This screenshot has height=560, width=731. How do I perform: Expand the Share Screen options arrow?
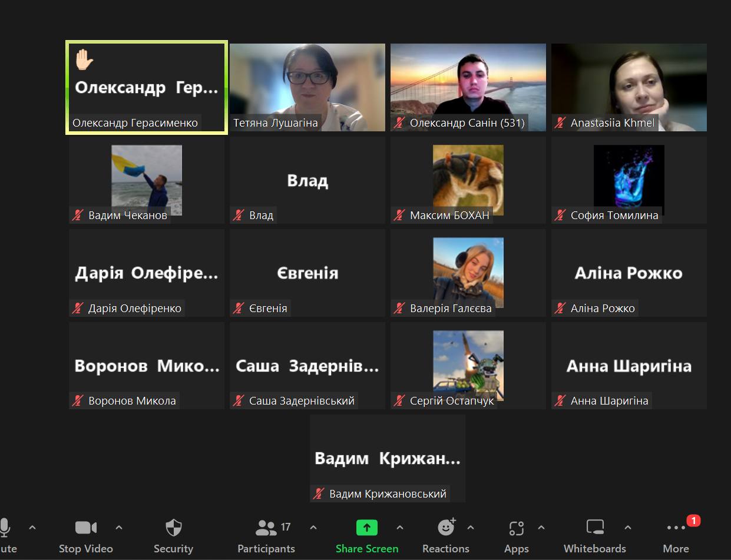[400, 528]
